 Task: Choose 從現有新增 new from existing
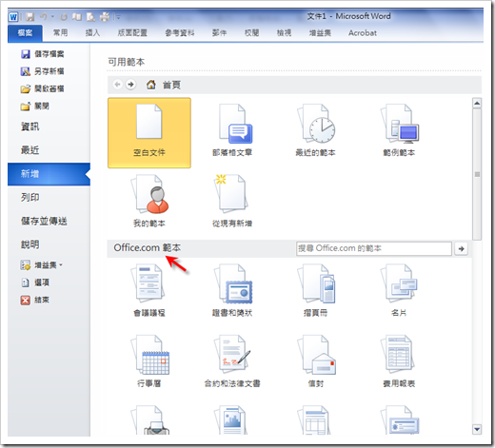click(x=232, y=202)
